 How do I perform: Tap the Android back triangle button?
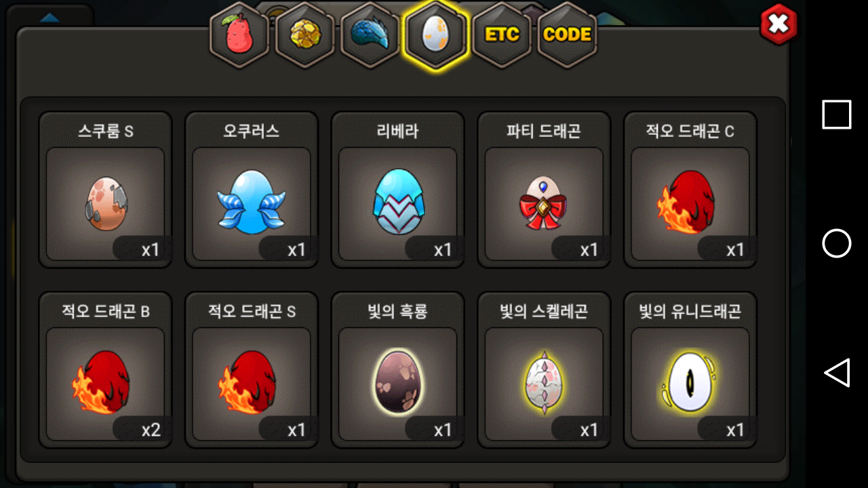pyautogui.click(x=837, y=373)
